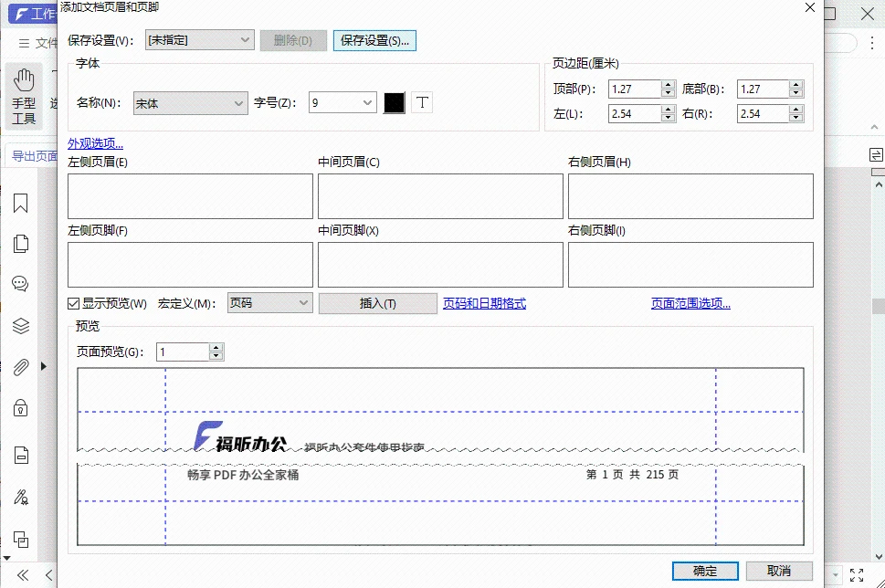Switch to the 导出页面 tab in the background
The image size is (885, 588).
(35, 156)
